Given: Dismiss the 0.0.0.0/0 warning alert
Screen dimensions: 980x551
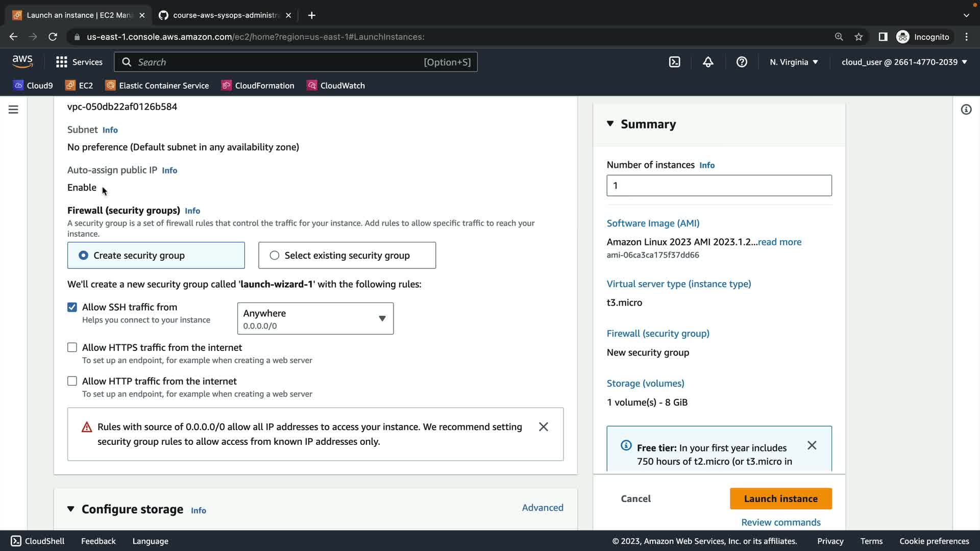Looking at the screenshot, I should point(543,427).
